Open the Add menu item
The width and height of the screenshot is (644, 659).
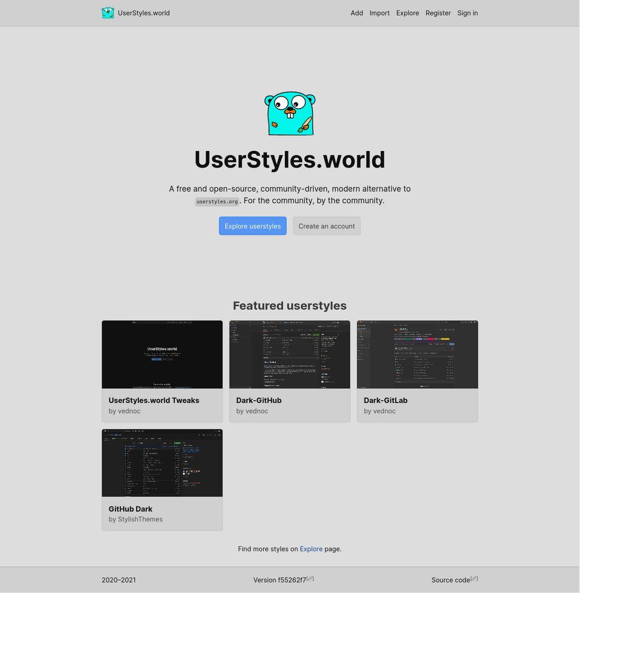coord(357,13)
